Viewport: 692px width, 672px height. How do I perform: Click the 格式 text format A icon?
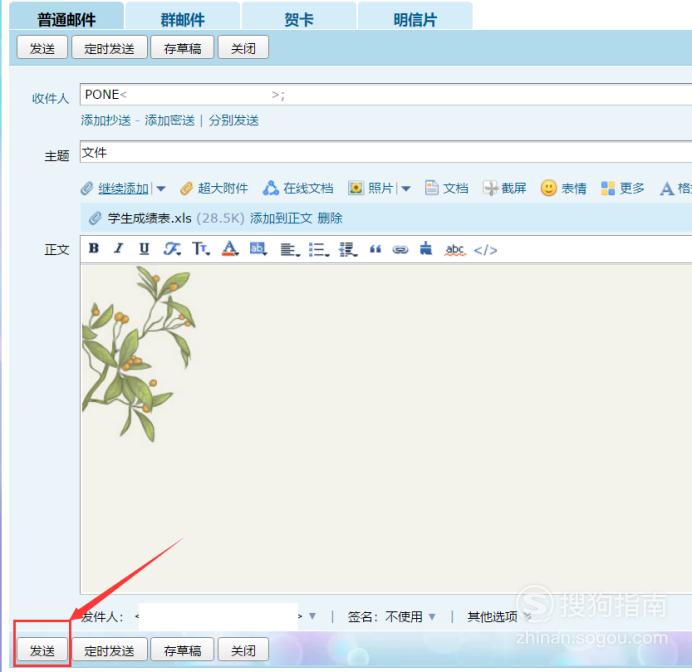(666, 189)
